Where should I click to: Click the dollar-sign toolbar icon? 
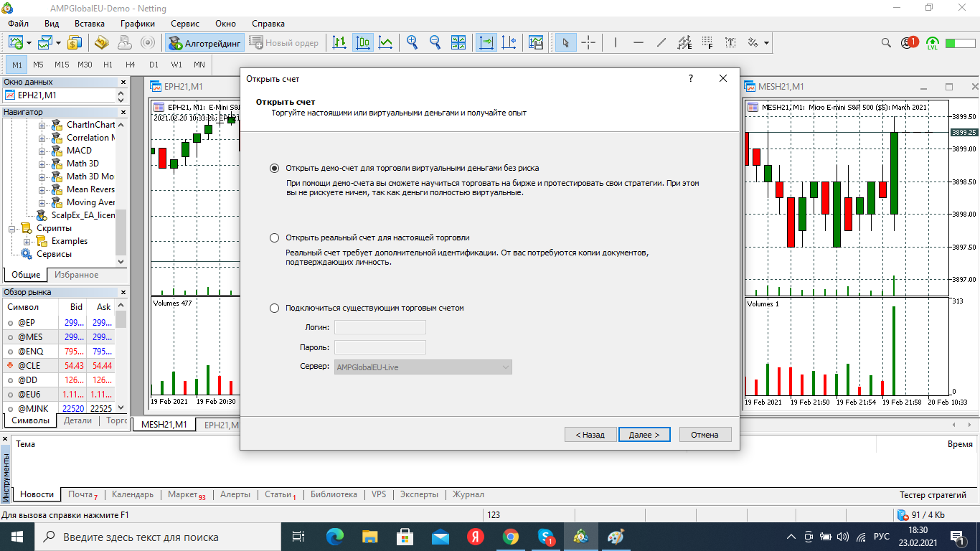point(75,42)
